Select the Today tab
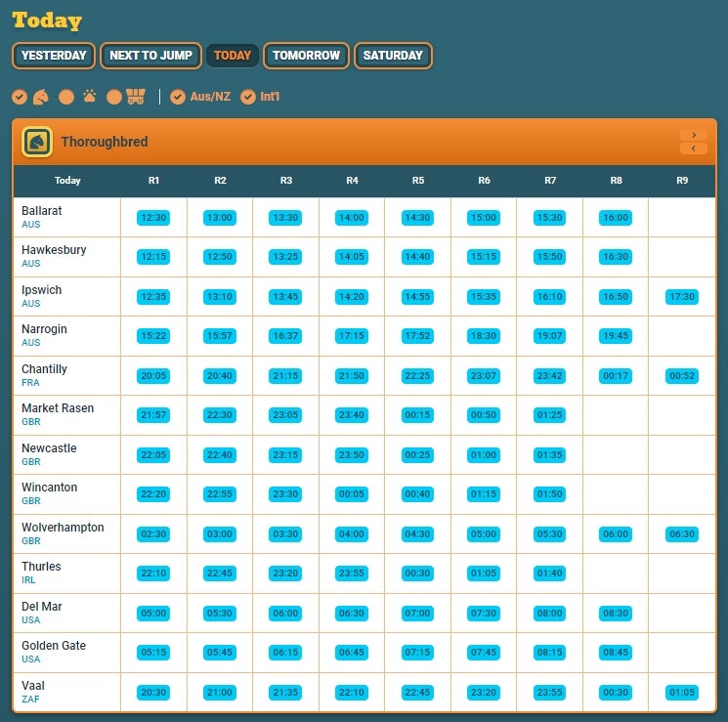The image size is (728, 722). point(233,56)
